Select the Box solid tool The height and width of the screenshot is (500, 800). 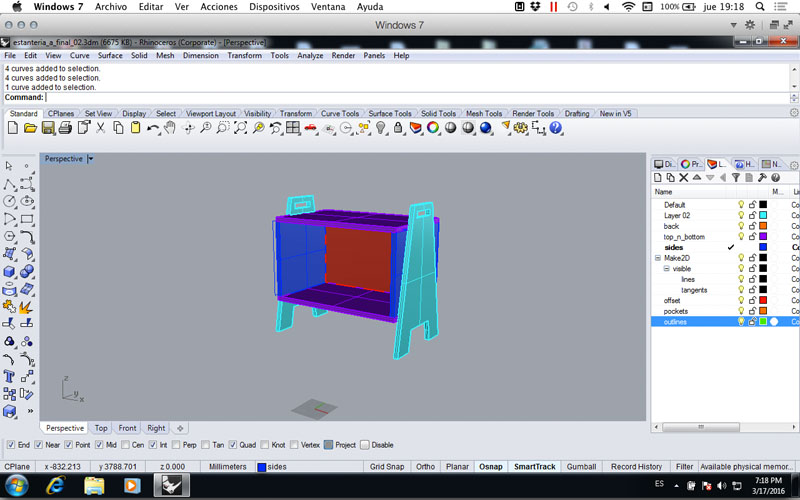coord(9,271)
